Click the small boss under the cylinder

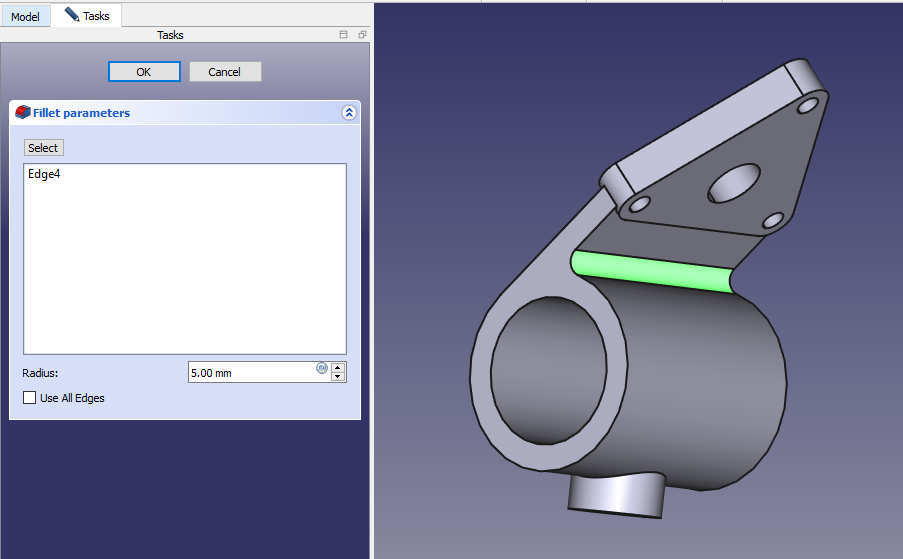click(615, 494)
